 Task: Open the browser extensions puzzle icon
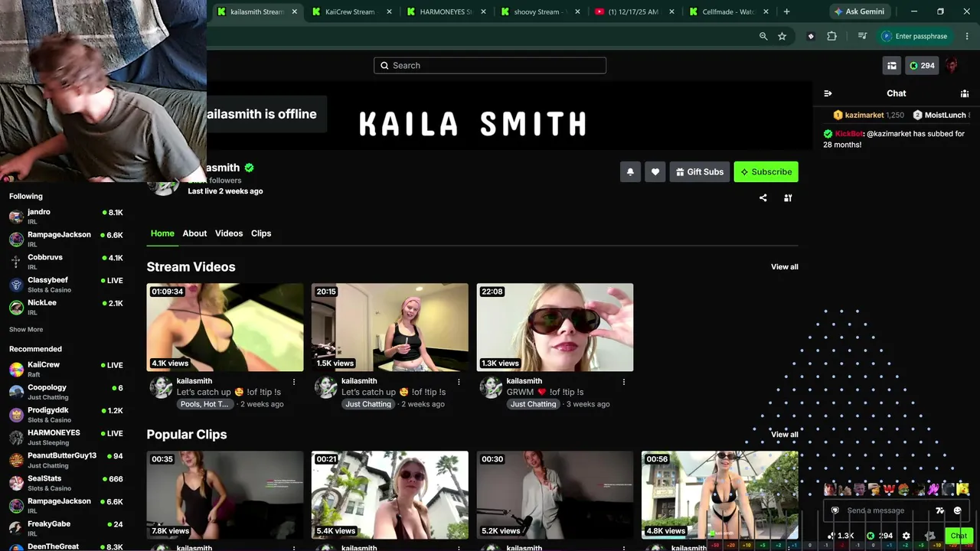pos(831,36)
